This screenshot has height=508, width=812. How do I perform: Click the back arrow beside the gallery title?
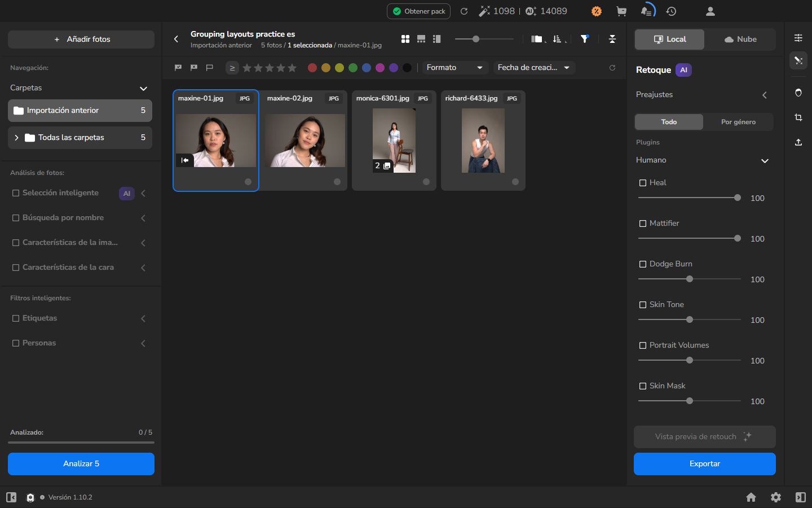176,39
